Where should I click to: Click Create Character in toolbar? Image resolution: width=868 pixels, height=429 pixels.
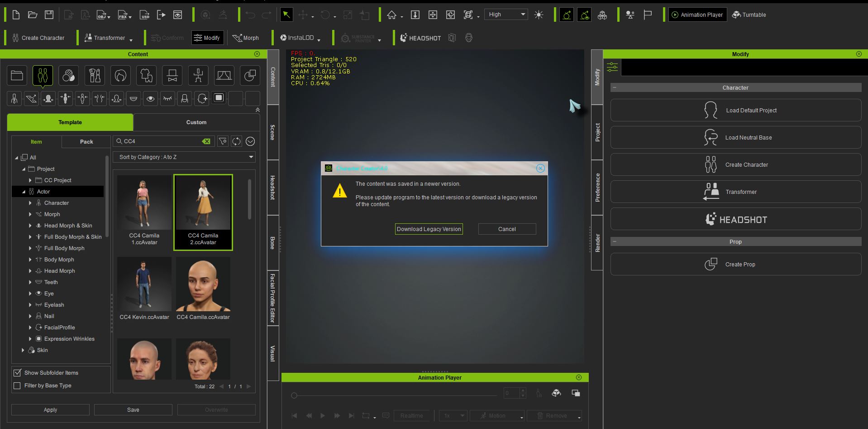pos(38,38)
